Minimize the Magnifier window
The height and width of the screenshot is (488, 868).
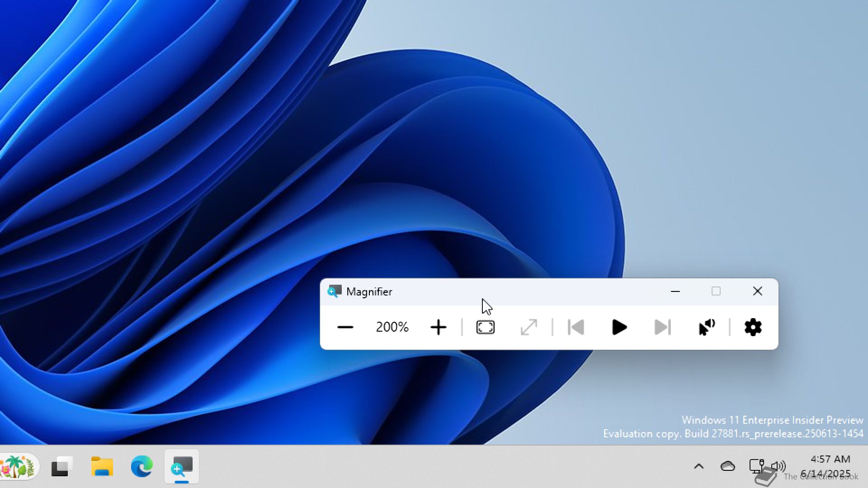[x=675, y=291]
